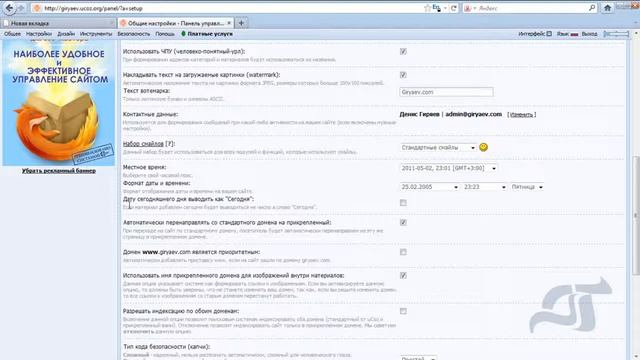
Task: Open the Пятница weekday format dropdown
Action: pyautogui.click(x=527, y=187)
